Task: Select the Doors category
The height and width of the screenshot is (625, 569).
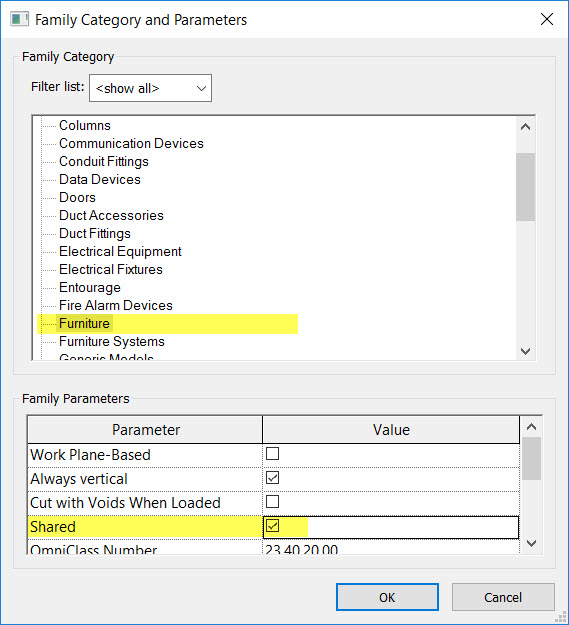Action: (77, 197)
